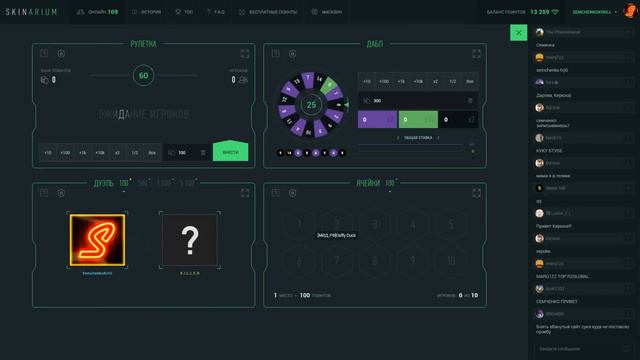Click the round settings icon in Дуэль panel

click(x=61, y=193)
